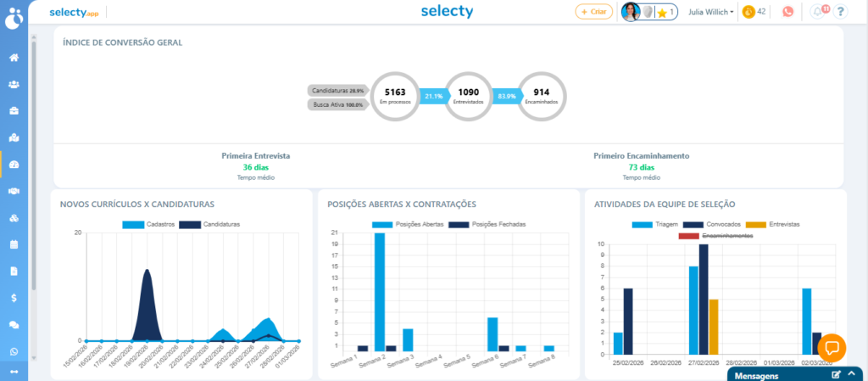Screen dimensions: 868x381
Task: Open the red WhatsApp phone icon
Action: pos(787,12)
